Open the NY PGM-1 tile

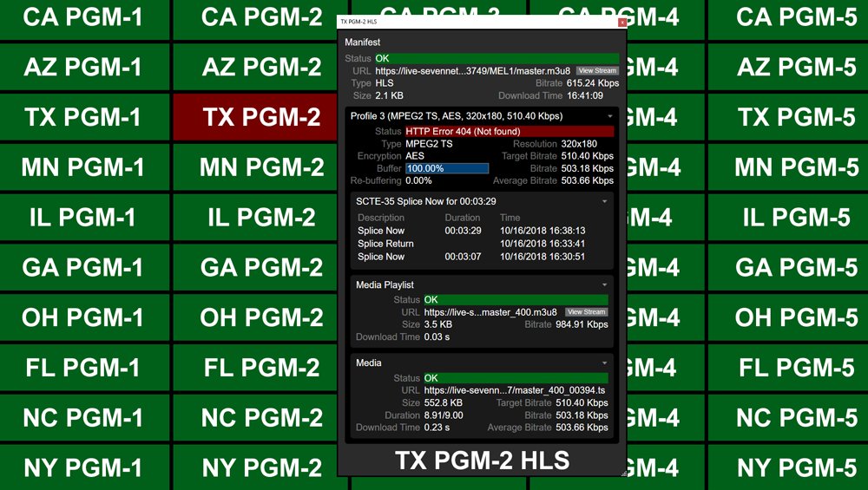84,467
